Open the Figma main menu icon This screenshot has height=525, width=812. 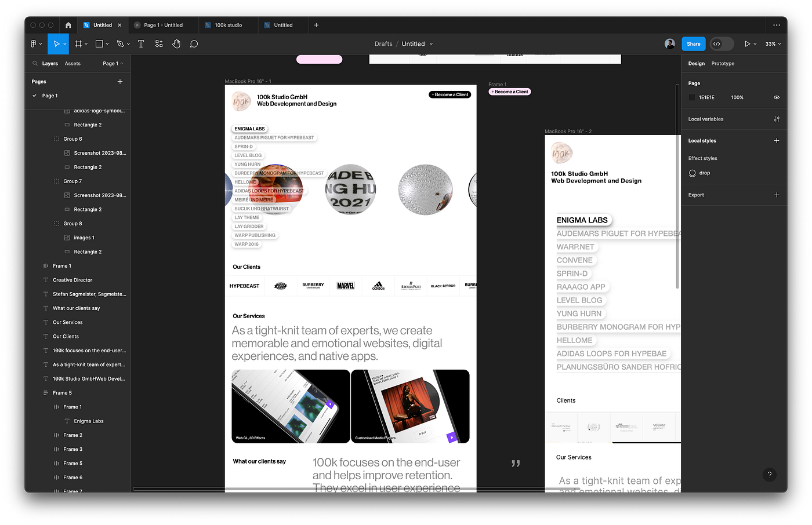tap(34, 43)
